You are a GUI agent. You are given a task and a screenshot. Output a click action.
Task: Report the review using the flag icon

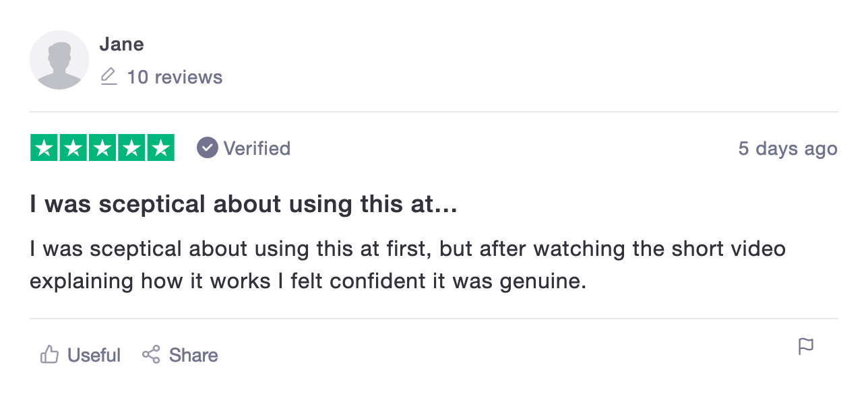805,347
